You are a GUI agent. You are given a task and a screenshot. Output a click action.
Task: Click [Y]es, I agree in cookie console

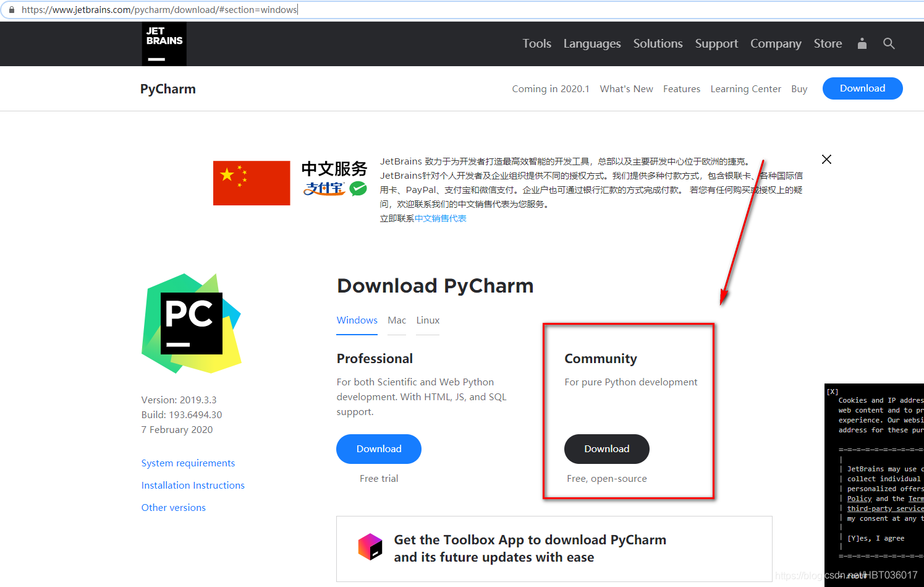coord(876,538)
